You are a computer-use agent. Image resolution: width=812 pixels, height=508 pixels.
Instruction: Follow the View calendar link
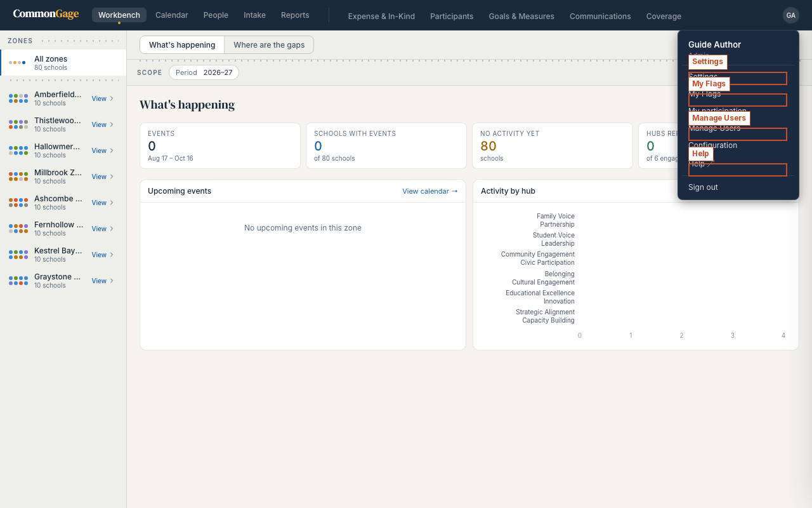pos(430,191)
